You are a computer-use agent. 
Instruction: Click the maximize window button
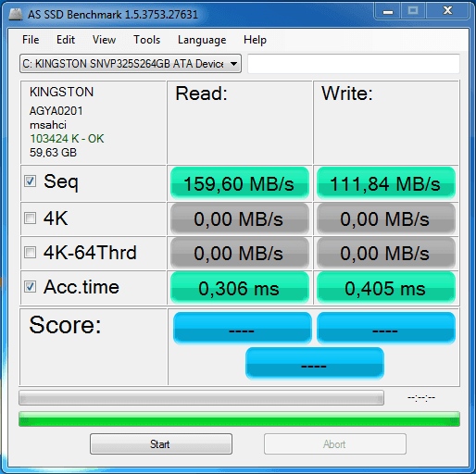point(413,11)
